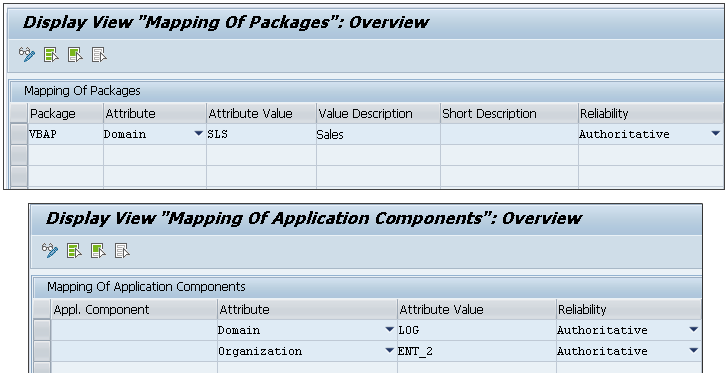727x373 pixels.
Task: Click Deselect All icon in Mapping Of Packages toolbar
Action: coord(99,55)
